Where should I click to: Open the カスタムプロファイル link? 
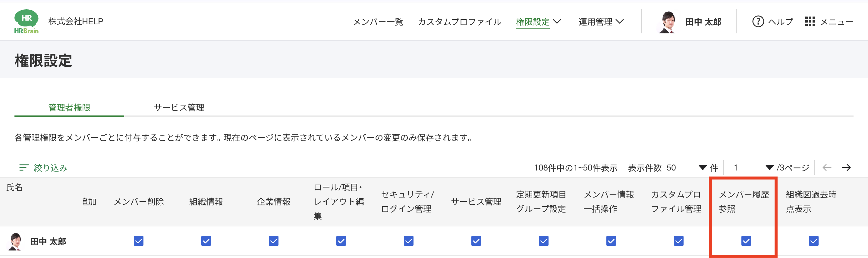pyautogui.click(x=459, y=22)
